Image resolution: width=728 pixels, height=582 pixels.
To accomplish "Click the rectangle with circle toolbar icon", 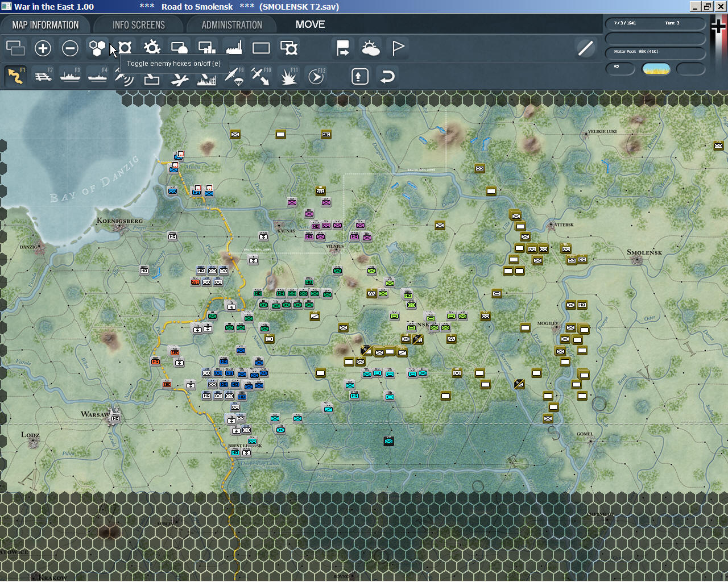I will 179,48.
